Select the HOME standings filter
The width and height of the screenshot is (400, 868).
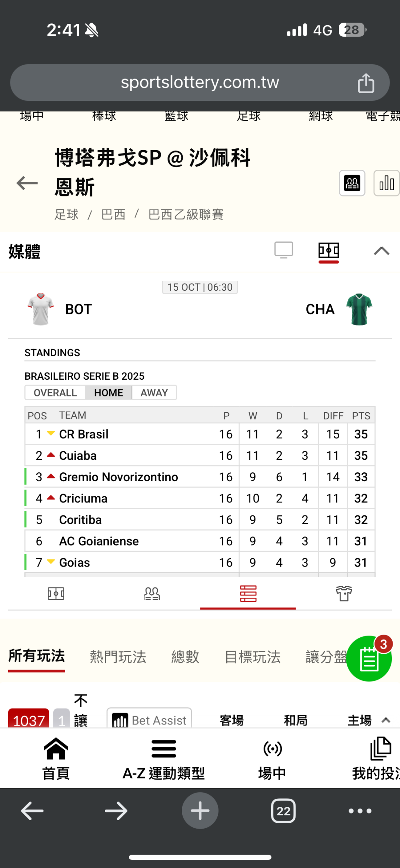click(x=109, y=393)
